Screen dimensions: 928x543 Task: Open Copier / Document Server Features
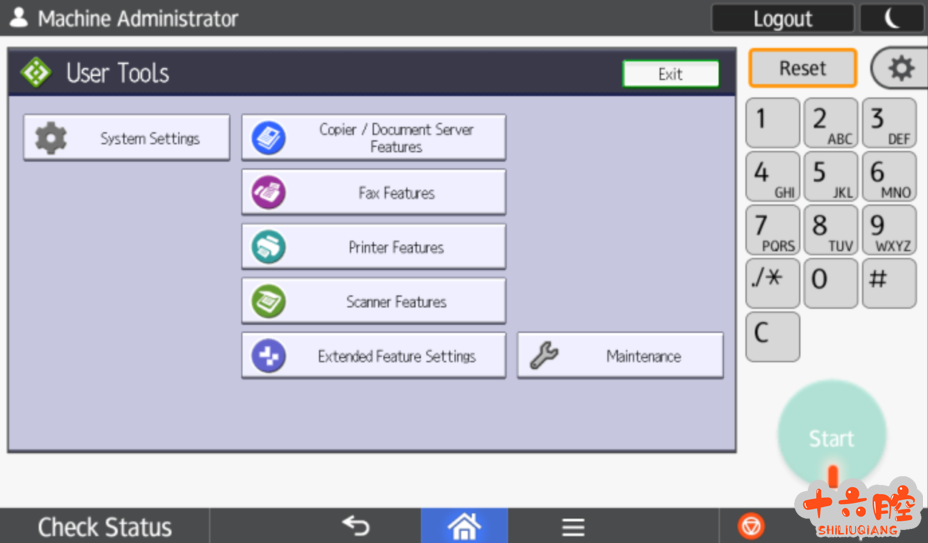pyautogui.click(x=373, y=138)
